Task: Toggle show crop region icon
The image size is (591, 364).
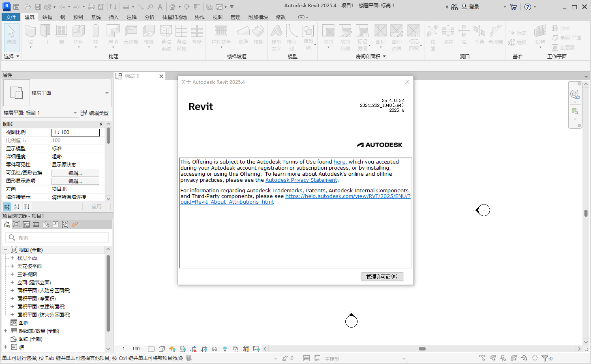Action: tap(204, 349)
